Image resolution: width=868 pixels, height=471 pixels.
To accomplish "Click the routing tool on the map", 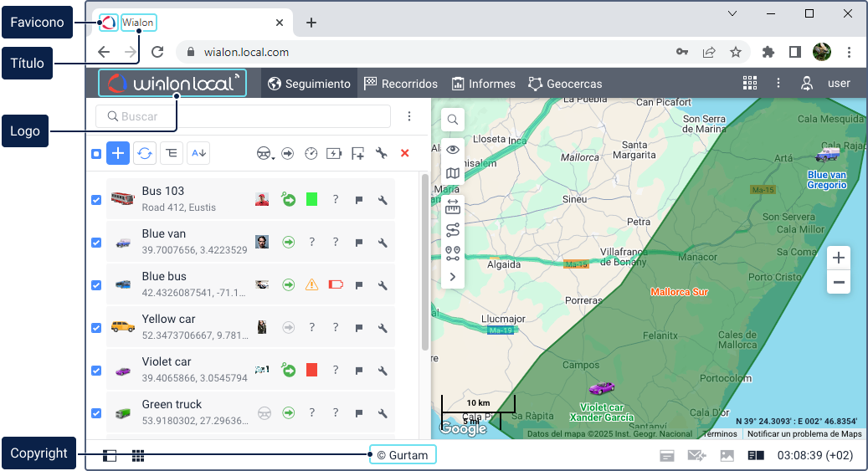I will (453, 230).
